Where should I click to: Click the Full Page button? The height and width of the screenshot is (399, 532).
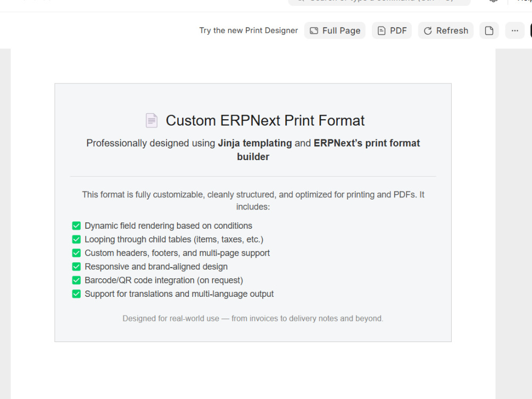click(x=335, y=30)
